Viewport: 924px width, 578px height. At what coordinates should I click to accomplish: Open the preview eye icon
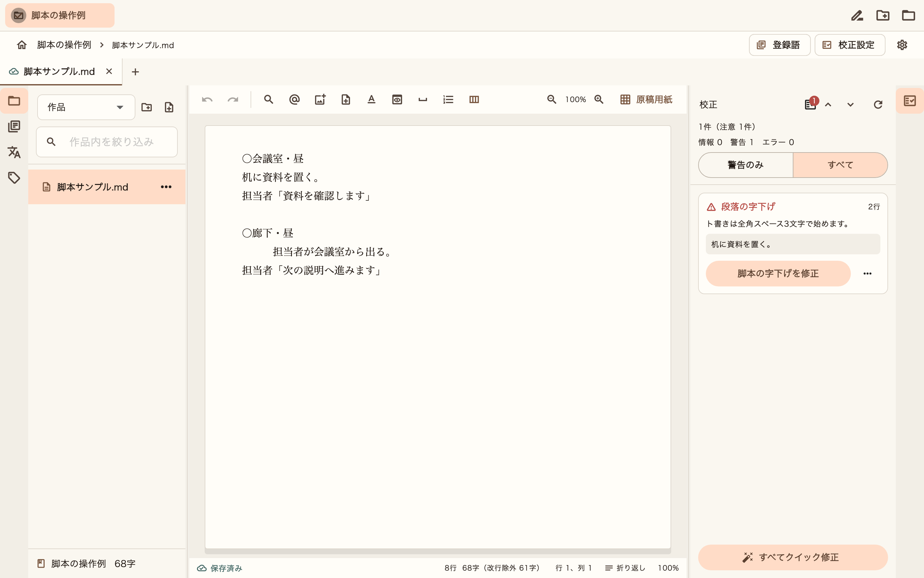click(x=397, y=100)
